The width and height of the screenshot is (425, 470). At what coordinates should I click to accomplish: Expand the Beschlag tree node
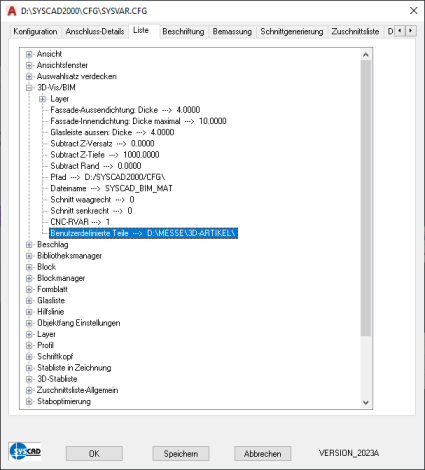(x=29, y=245)
